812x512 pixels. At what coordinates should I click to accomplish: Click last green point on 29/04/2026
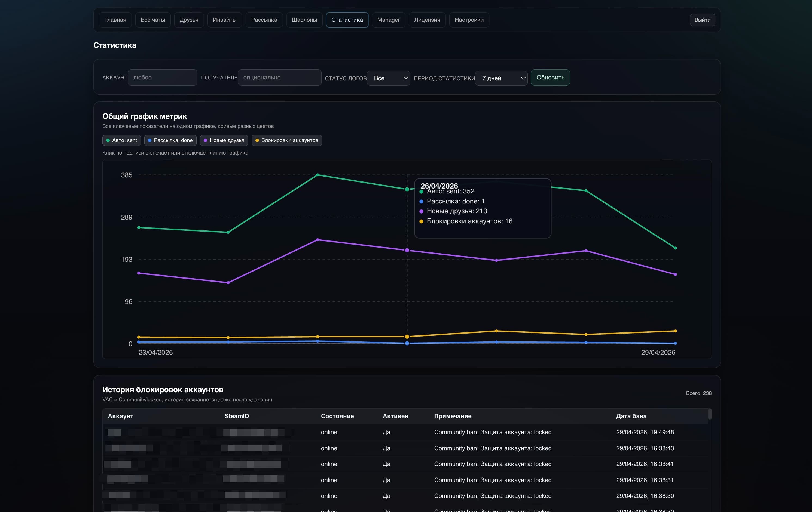pos(675,248)
